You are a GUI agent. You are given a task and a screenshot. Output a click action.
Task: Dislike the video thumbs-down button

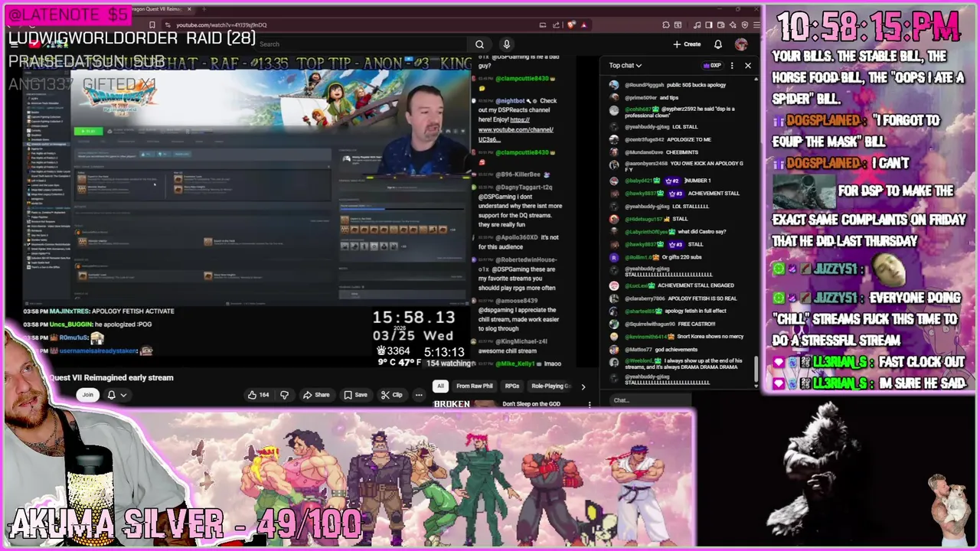pyautogui.click(x=284, y=395)
